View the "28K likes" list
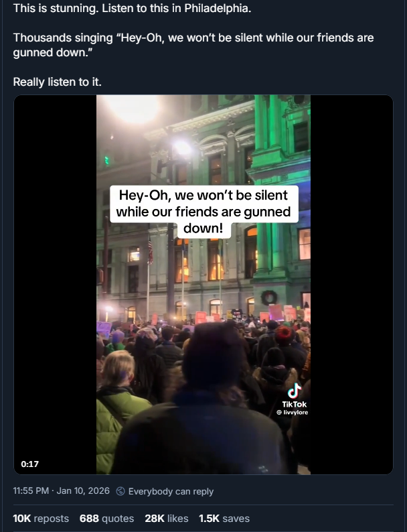 pos(167,519)
